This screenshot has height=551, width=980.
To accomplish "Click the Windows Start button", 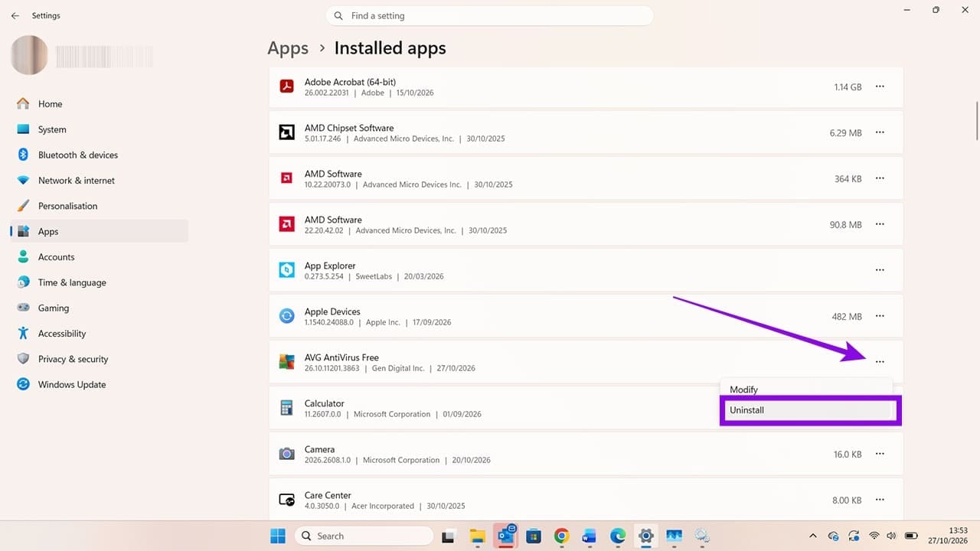I will click(x=277, y=536).
